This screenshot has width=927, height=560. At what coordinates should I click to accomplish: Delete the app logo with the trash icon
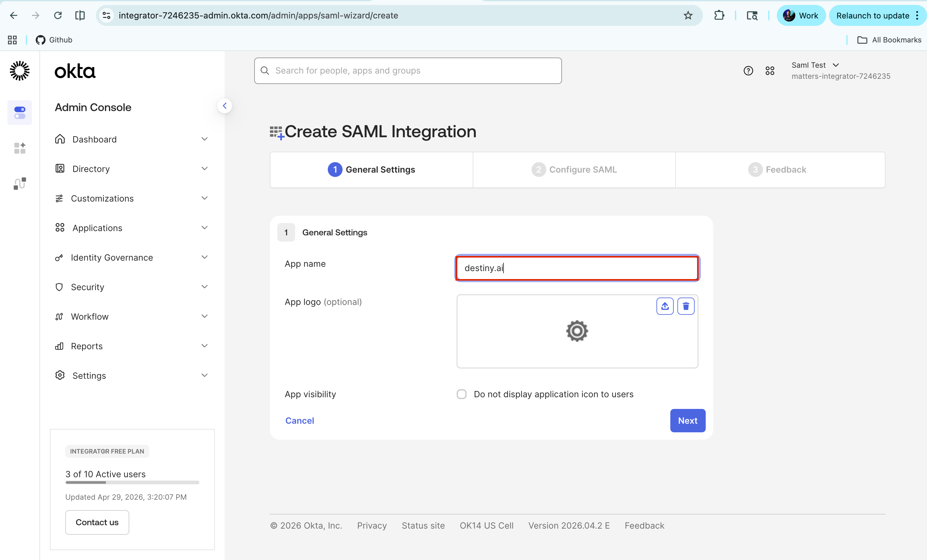tap(685, 306)
